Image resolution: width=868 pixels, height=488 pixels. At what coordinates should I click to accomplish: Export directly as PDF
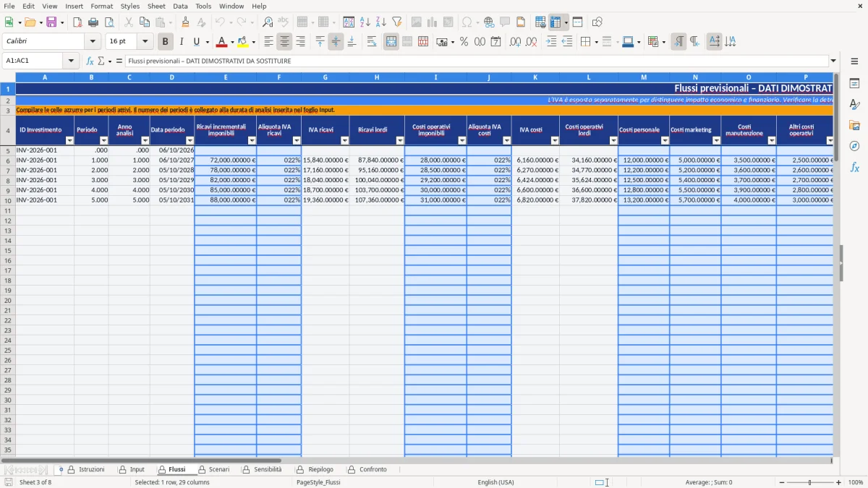click(77, 22)
